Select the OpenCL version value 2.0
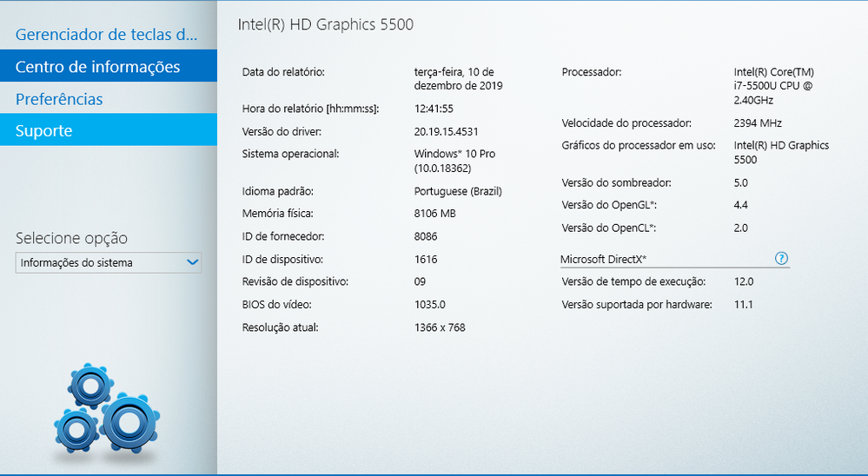Screen dimensions: 868x476 coord(740,228)
